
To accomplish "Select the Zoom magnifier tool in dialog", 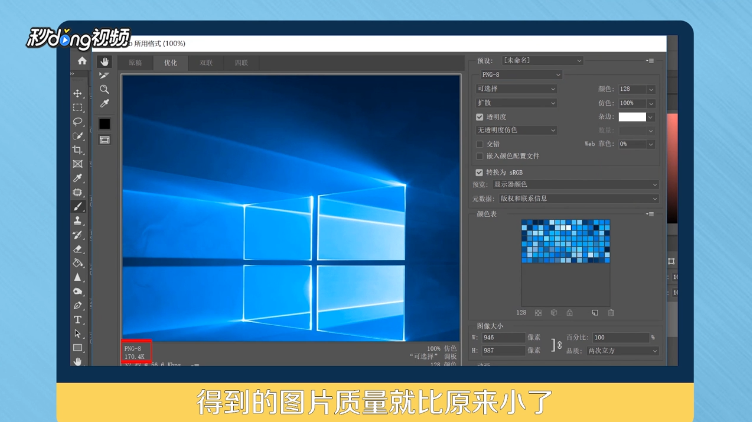I will pos(104,89).
